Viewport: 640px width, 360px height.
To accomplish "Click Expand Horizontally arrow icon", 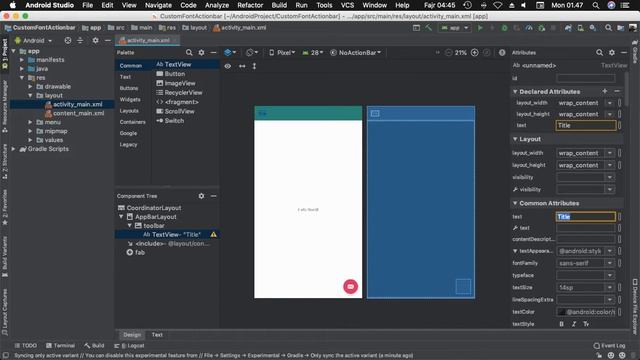I will coord(242,66).
